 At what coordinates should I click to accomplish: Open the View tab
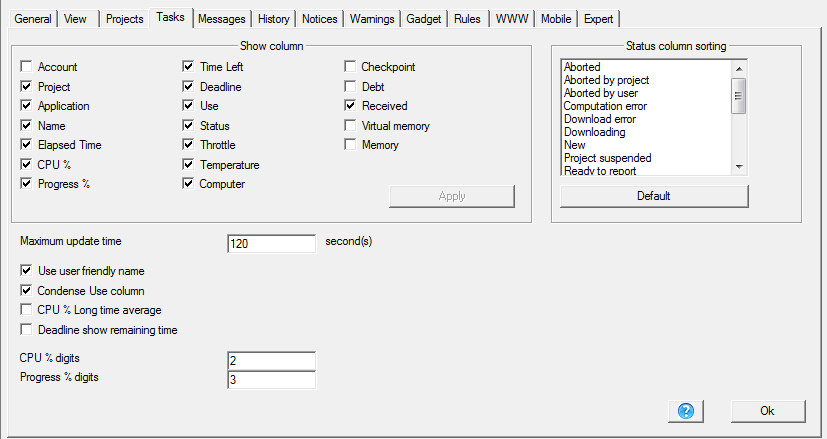[75, 19]
